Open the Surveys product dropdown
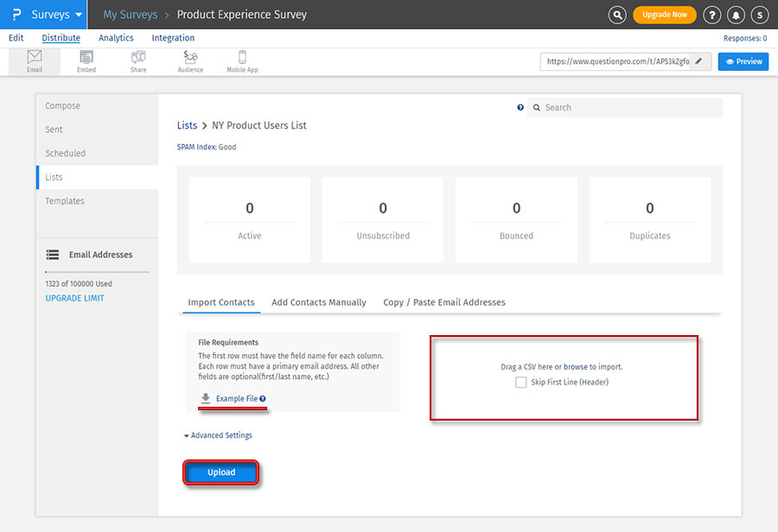The width and height of the screenshot is (778, 532). (57, 15)
